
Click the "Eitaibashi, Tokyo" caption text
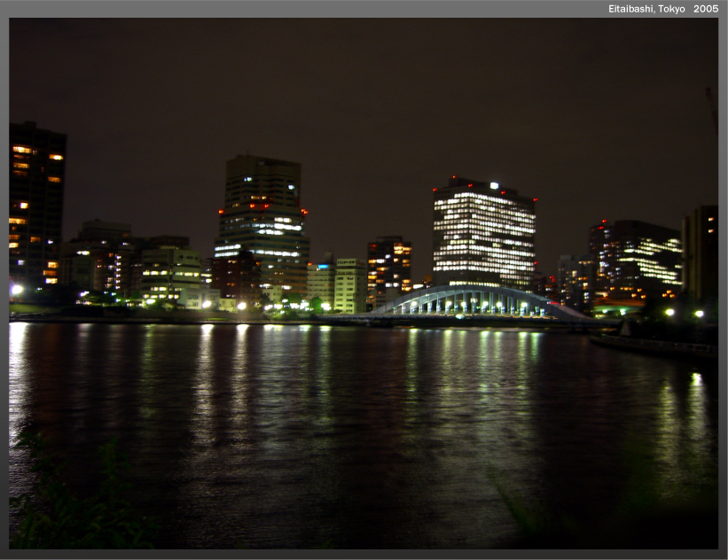click(646, 9)
